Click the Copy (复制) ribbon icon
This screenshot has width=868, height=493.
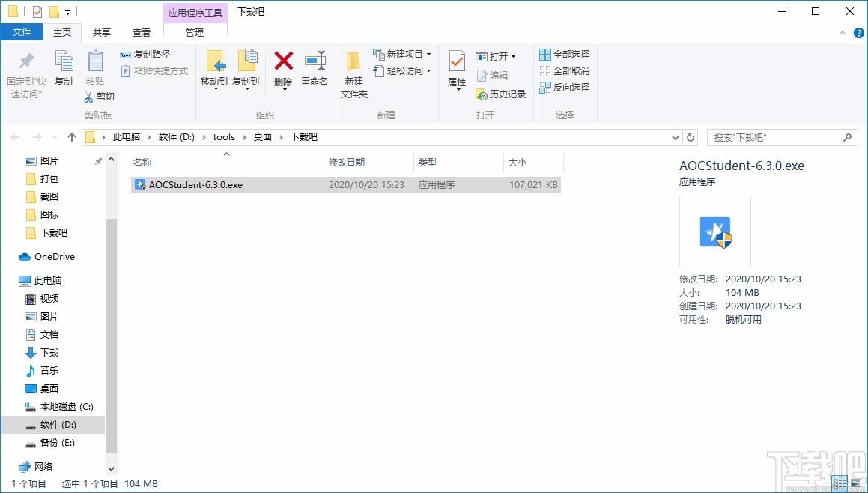64,61
